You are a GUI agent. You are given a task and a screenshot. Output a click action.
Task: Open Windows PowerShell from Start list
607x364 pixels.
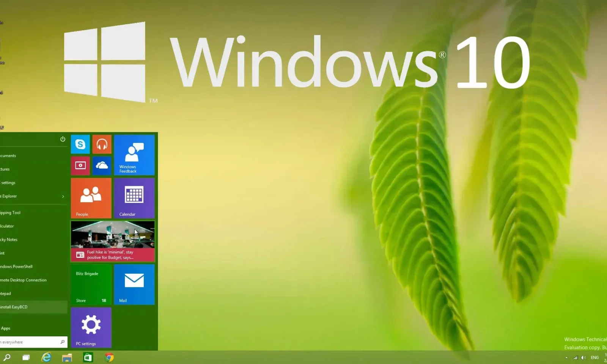pyautogui.click(x=17, y=267)
